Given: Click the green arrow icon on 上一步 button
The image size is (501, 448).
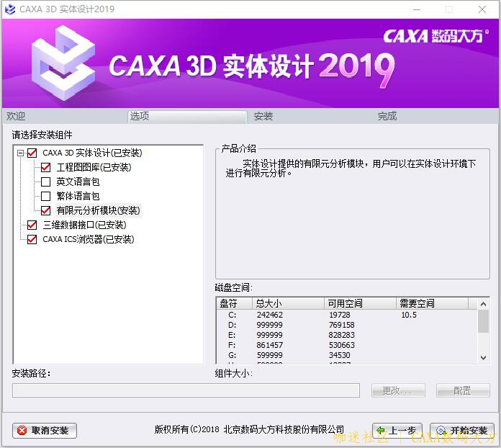Looking at the screenshot, I should click(382, 431).
